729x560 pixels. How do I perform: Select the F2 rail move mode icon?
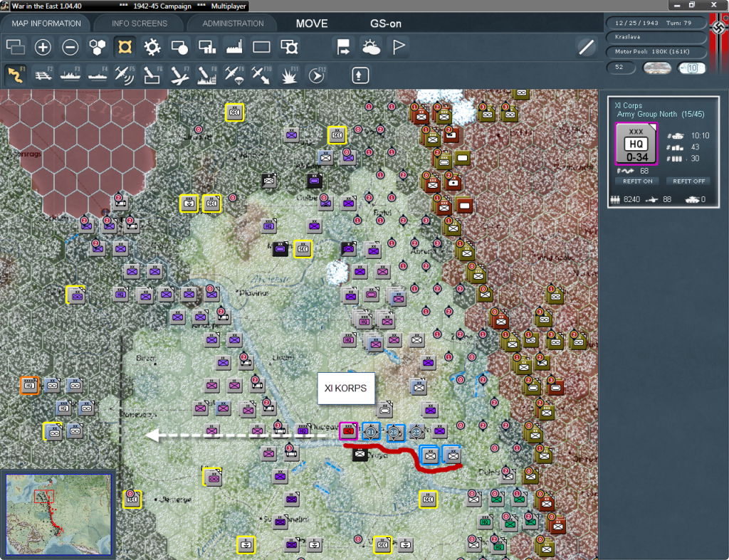click(x=43, y=75)
